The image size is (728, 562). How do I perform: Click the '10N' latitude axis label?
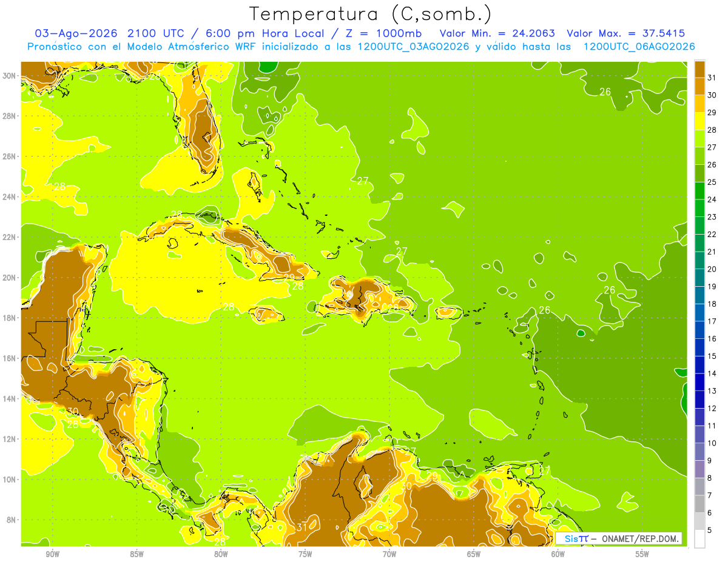click(x=10, y=479)
